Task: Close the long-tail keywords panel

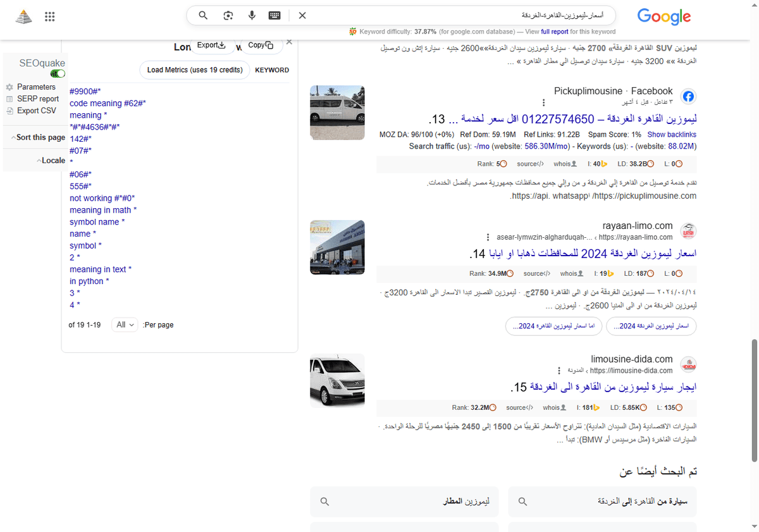Action: coord(289,42)
